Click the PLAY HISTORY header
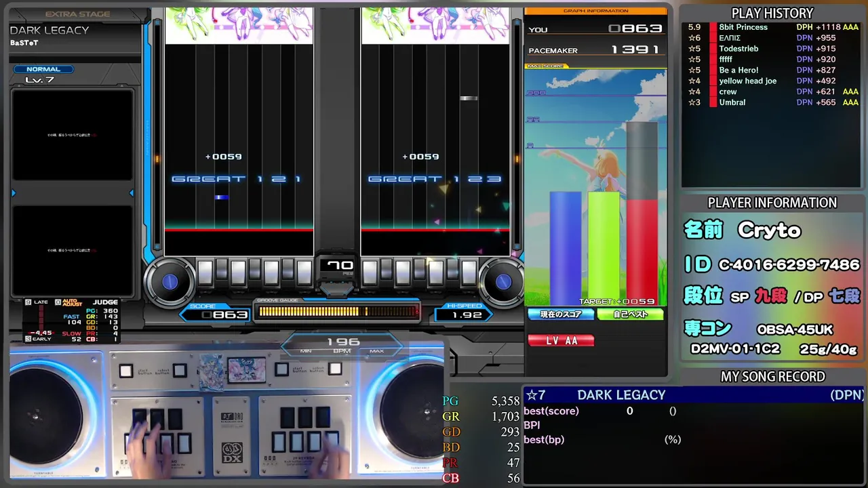The width and height of the screenshot is (868, 488). click(772, 13)
